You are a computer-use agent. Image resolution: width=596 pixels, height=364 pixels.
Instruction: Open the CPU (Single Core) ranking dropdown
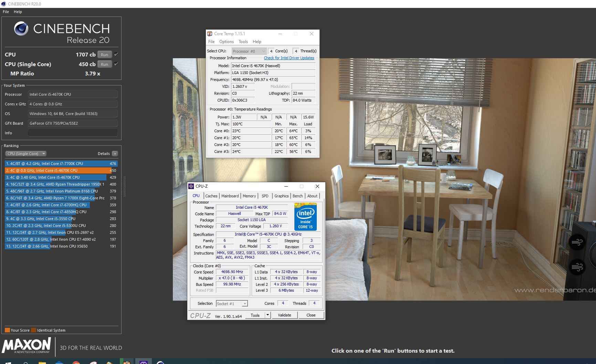[26, 154]
